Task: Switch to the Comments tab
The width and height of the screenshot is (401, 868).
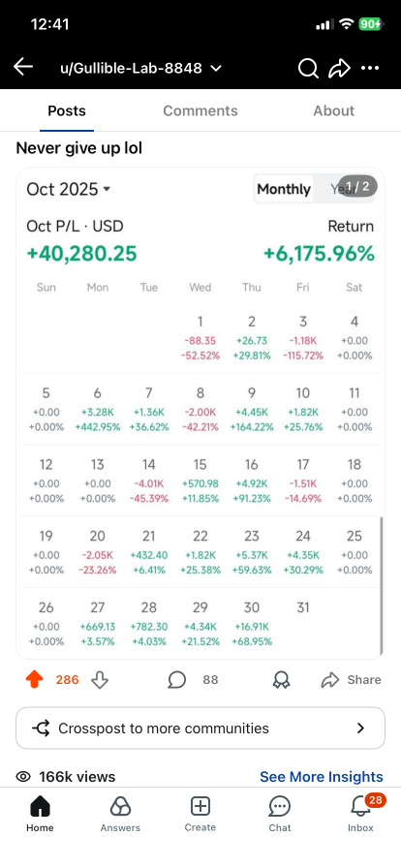Action: click(x=200, y=110)
